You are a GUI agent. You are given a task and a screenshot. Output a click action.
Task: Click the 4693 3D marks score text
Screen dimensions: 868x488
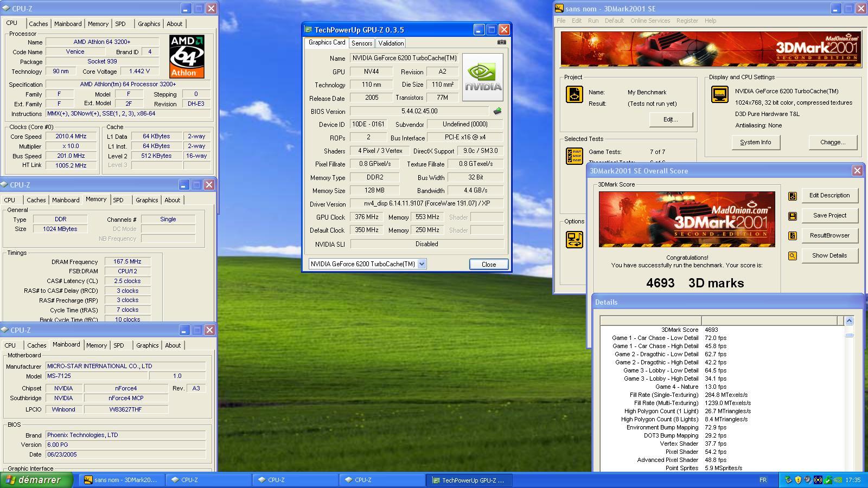pos(695,283)
